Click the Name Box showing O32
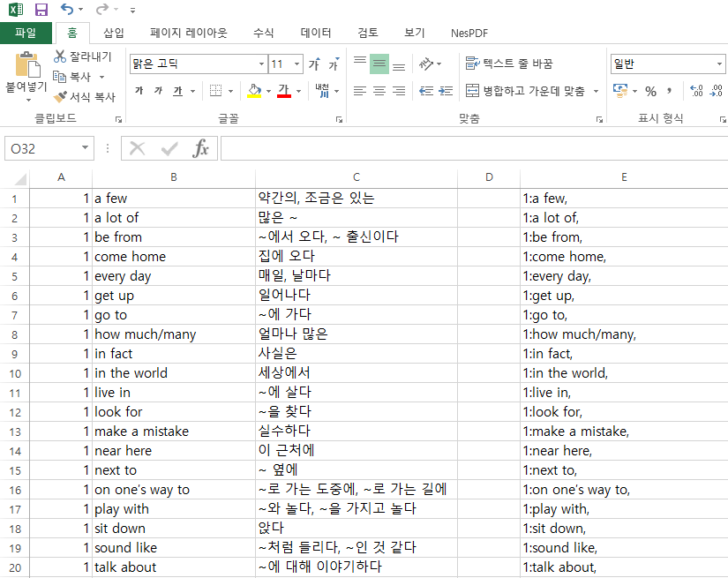The image size is (728, 578). pyautogui.click(x=49, y=148)
